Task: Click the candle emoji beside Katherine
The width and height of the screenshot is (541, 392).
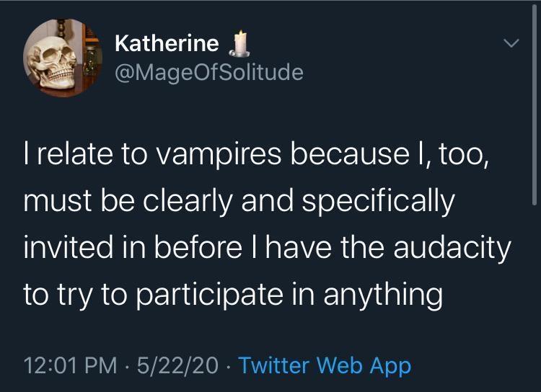Action: pos(237,45)
